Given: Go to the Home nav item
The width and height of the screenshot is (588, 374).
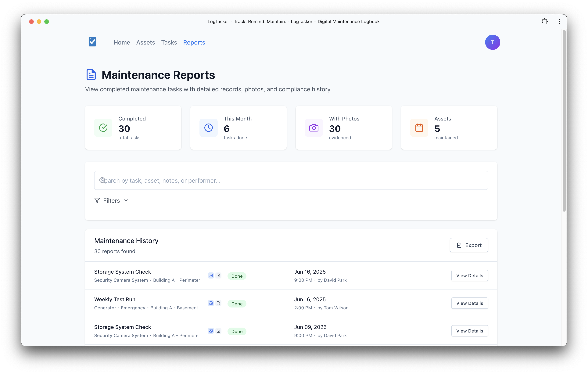Looking at the screenshot, I should [x=122, y=42].
